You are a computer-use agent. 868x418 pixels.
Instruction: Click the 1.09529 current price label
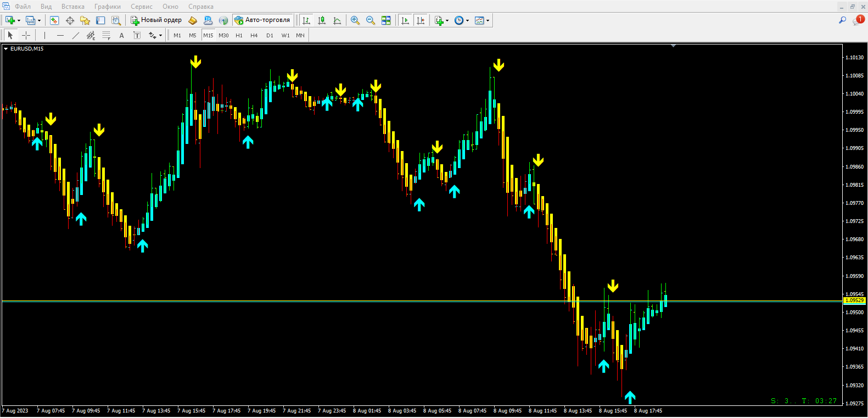tap(854, 300)
